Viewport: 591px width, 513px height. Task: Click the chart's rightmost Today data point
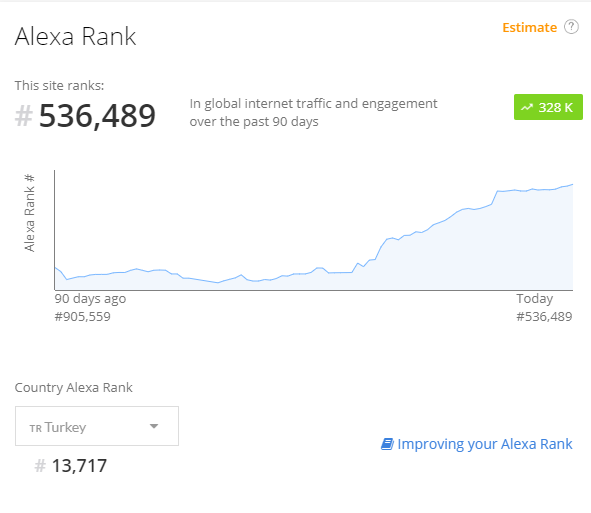point(573,184)
